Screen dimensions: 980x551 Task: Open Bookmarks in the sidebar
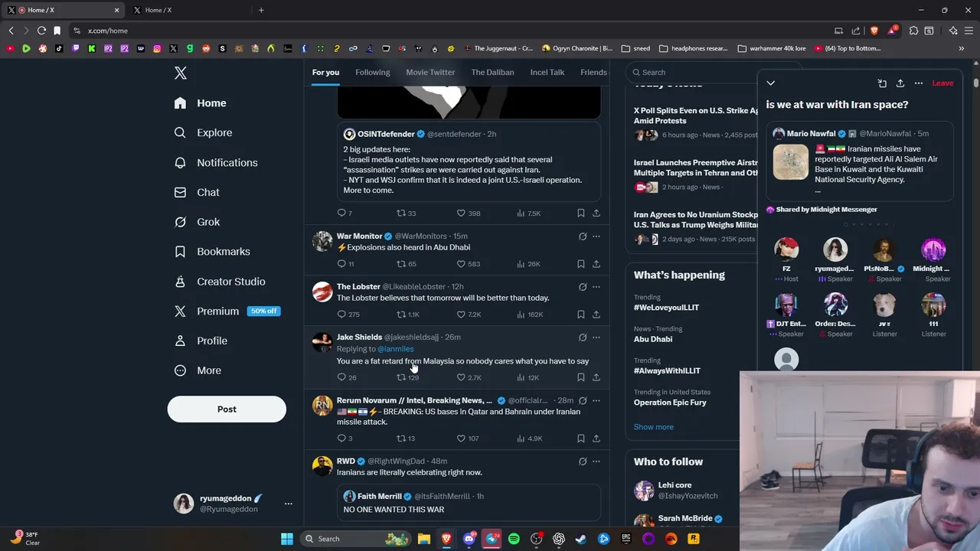coord(212,251)
